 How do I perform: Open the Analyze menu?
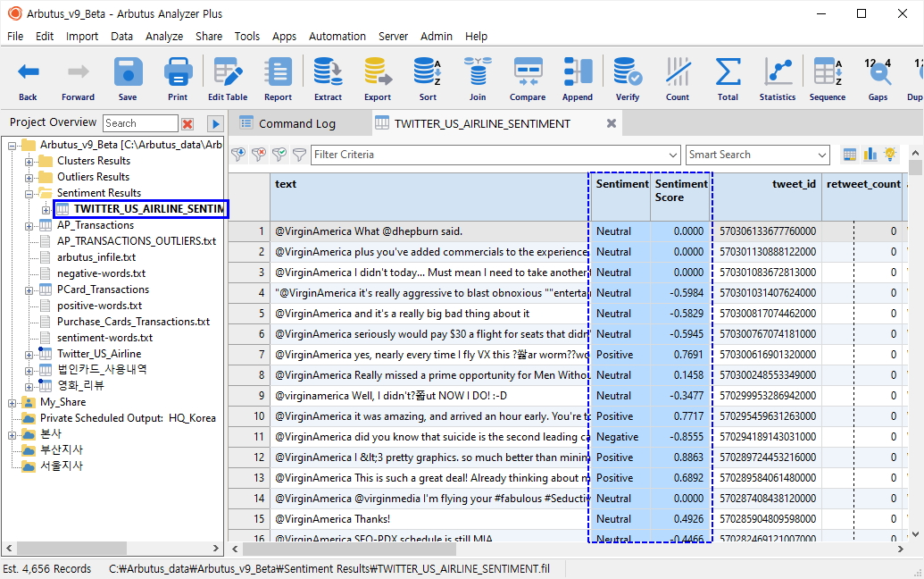pyautogui.click(x=164, y=37)
